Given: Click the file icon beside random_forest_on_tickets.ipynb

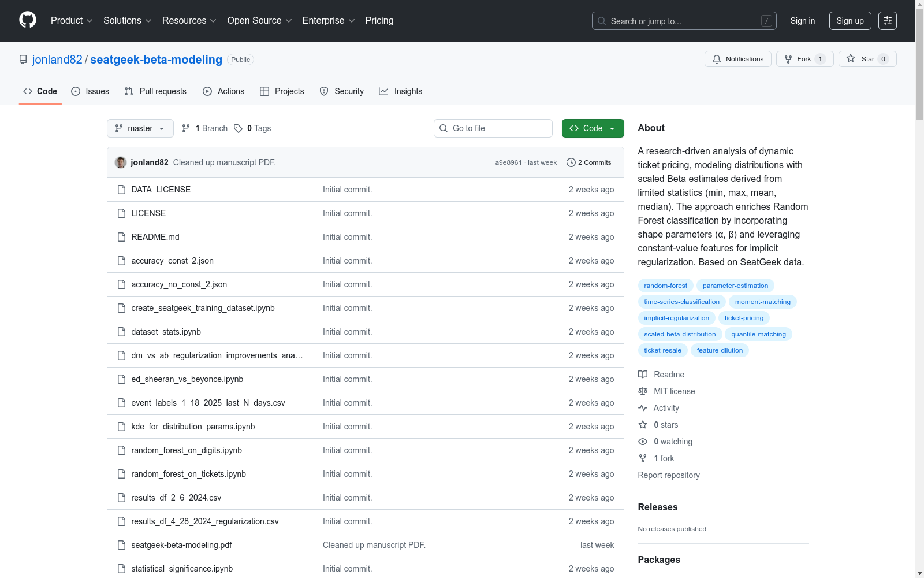Looking at the screenshot, I should (x=121, y=474).
